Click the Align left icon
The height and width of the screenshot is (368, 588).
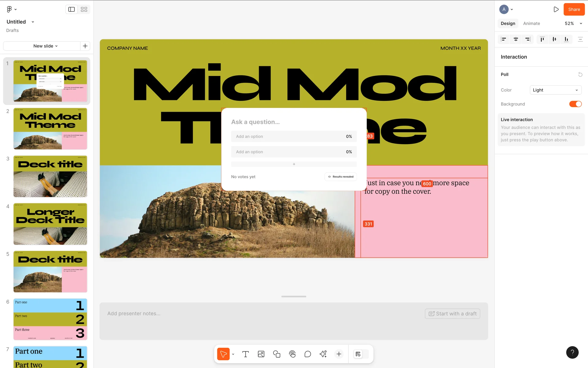pyautogui.click(x=503, y=39)
